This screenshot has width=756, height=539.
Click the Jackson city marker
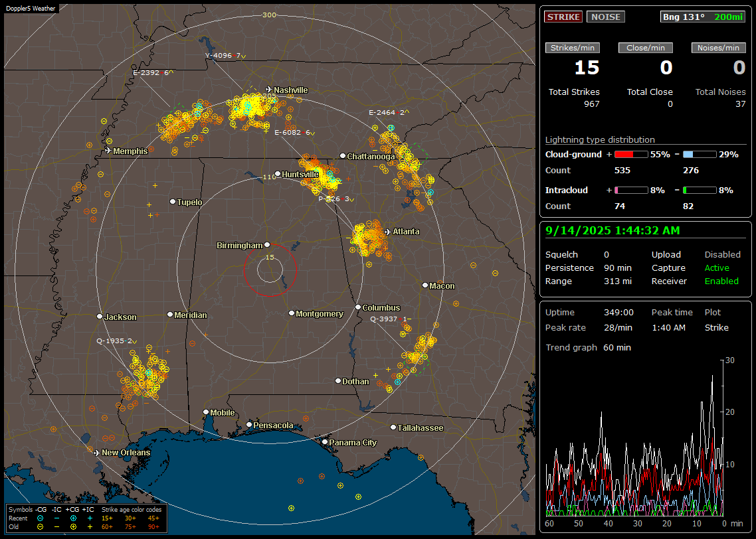point(100,317)
